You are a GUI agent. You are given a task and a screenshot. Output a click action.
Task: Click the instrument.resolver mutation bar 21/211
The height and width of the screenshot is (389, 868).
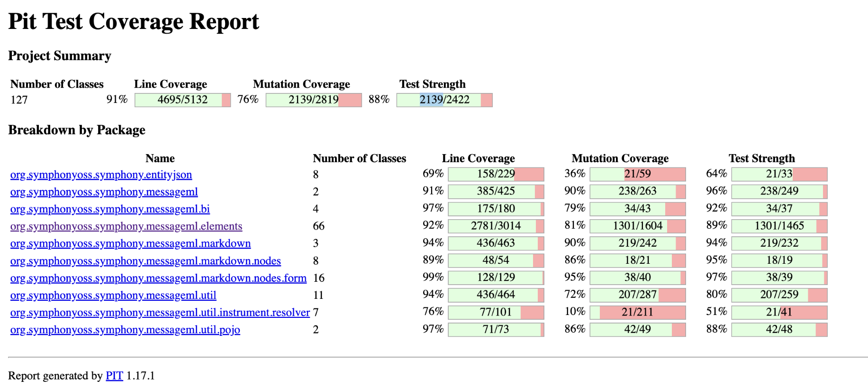(637, 312)
